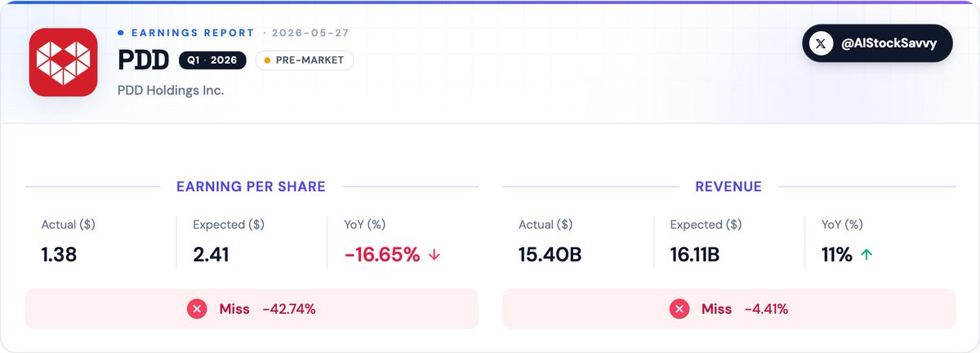Select the PRE-MARKET pill
Screen dimensions: 980x353
point(305,60)
